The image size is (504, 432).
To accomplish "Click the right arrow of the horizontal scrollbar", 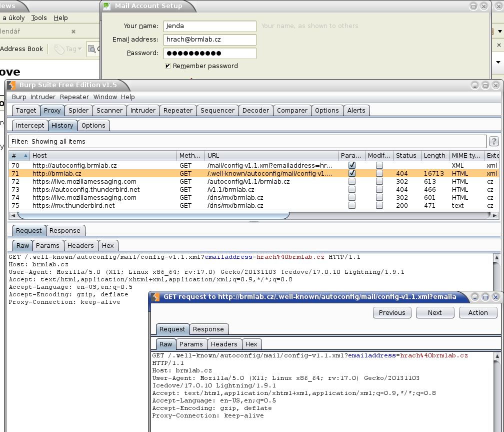I will [495, 215].
